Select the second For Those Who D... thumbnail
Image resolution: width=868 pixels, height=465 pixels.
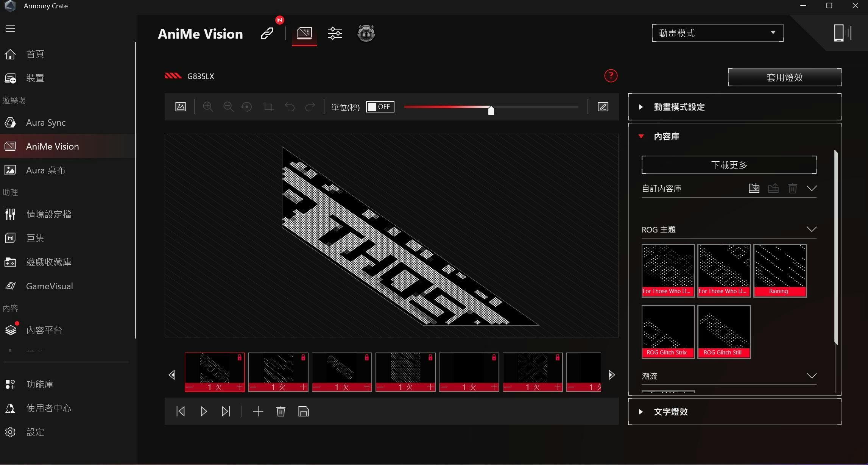(x=724, y=270)
